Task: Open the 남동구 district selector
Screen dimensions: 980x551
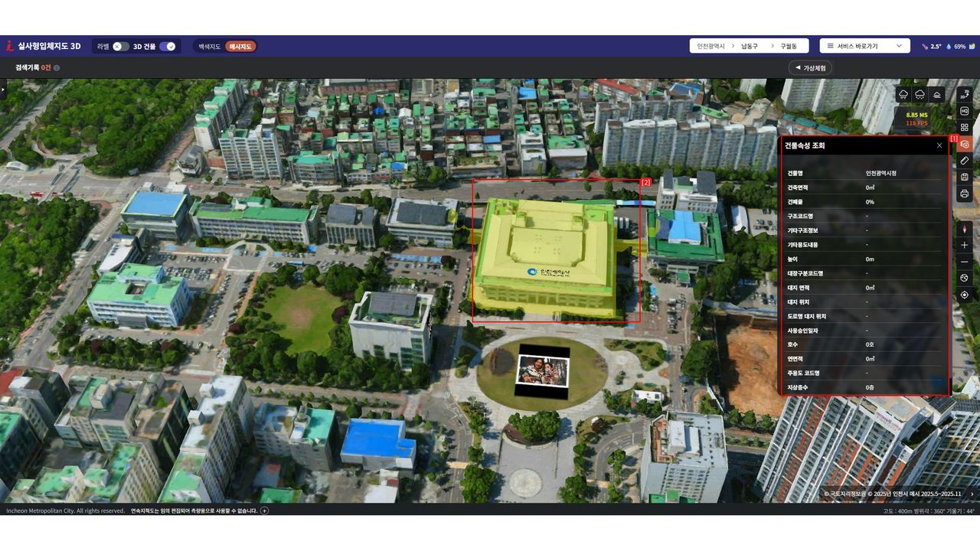Action: click(x=749, y=46)
